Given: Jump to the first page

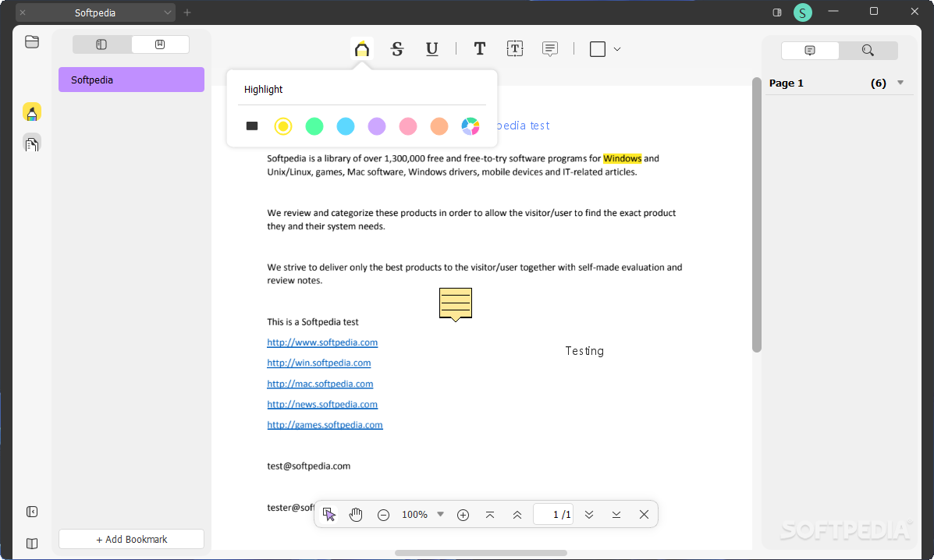Looking at the screenshot, I should click(x=490, y=515).
